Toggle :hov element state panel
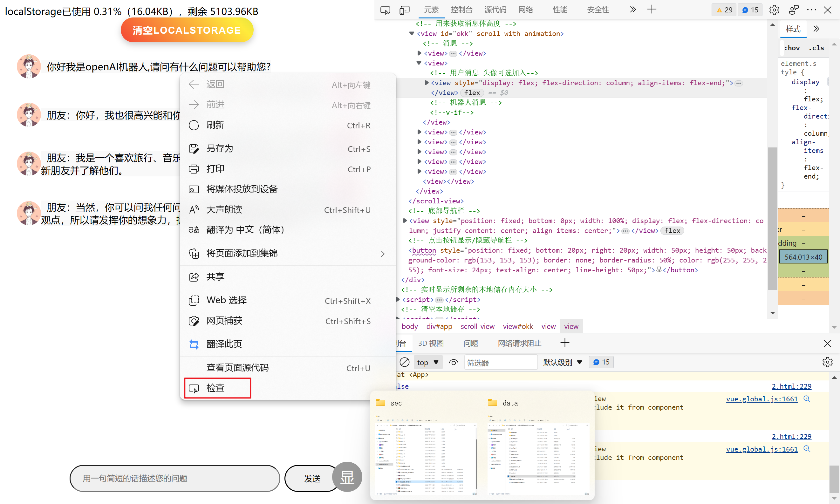Image resolution: width=840 pixels, height=504 pixels. [792, 48]
